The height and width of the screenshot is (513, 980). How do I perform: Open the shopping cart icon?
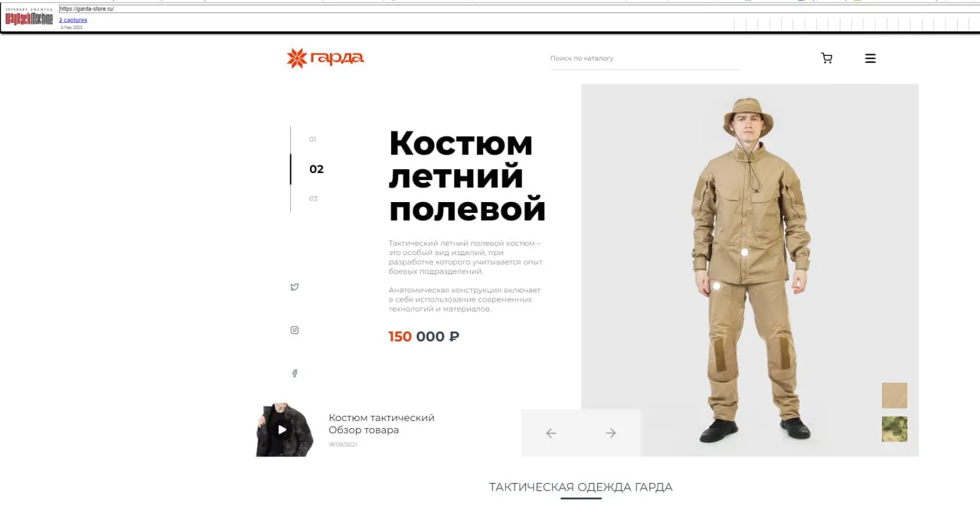[x=826, y=58]
